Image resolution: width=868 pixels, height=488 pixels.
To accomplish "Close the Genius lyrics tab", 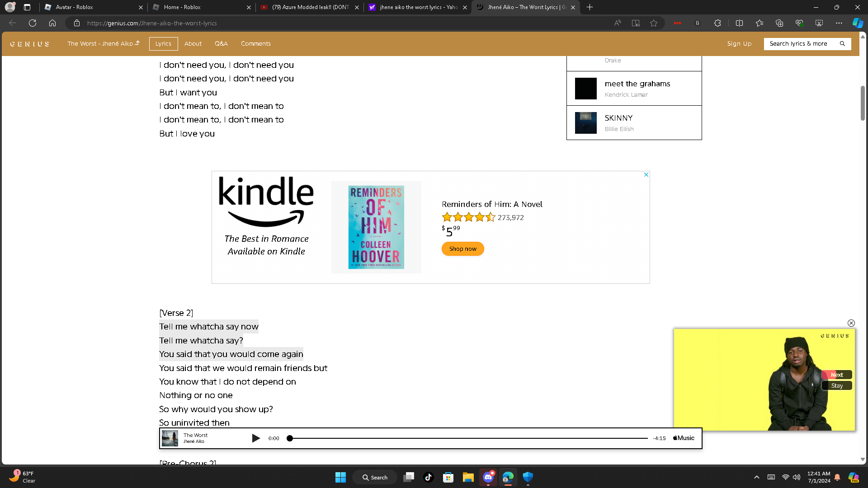I will tap(573, 7).
